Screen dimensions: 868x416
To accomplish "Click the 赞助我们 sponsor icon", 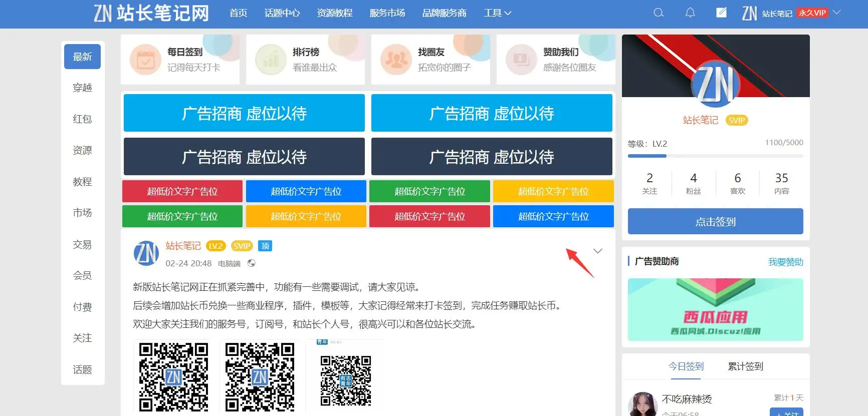I will (521, 60).
